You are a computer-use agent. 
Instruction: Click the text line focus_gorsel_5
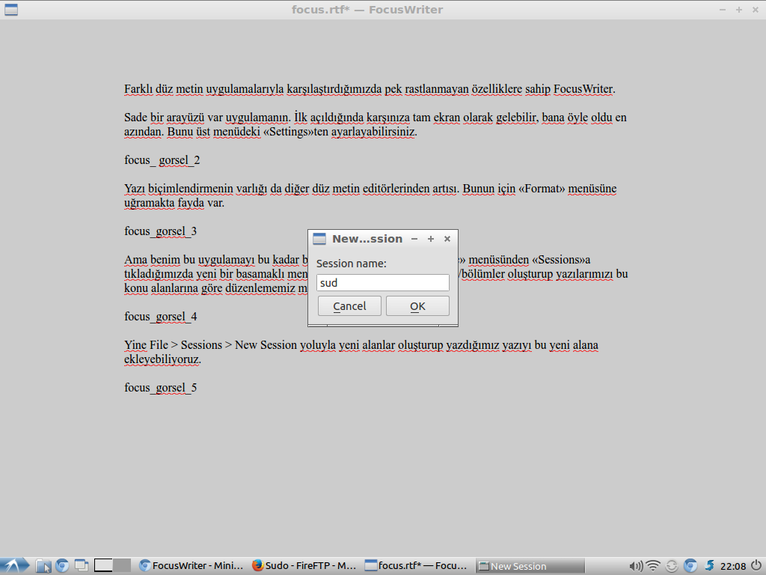(160, 388)
